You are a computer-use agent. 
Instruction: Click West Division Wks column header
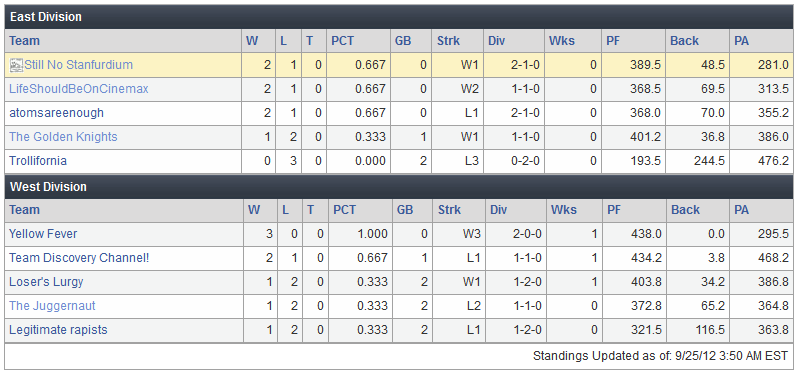click(x=563, y=210)
